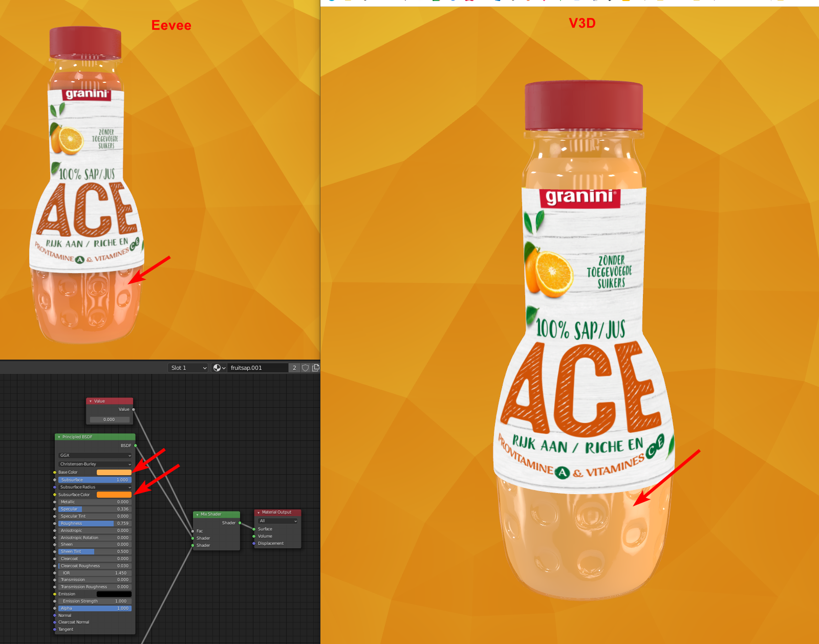Collapse the Material Output node triangle

(x=258, y=513)
